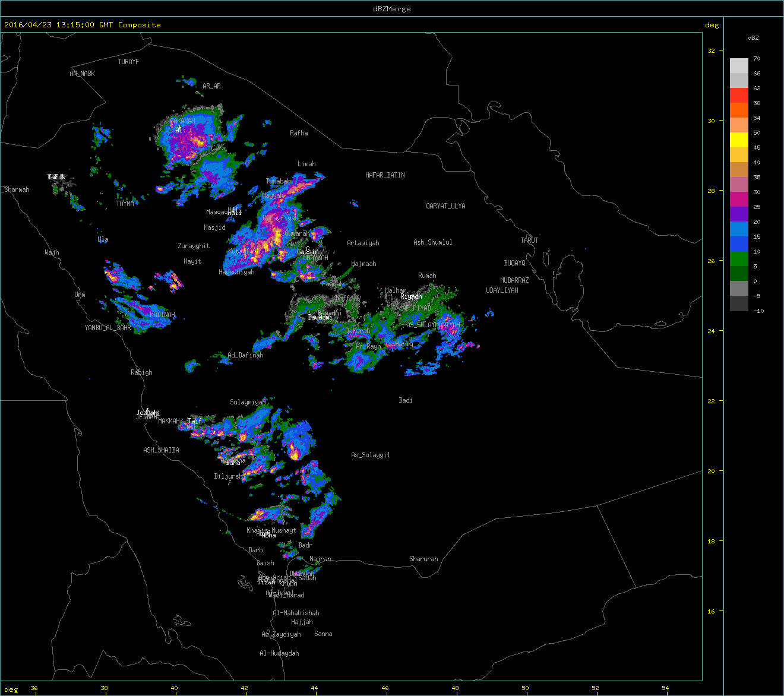Select the orange 54–58 dBZ legend swatch
The height and width of the screenshot is (696, 784).
pyautogui.click(x=739, y=110)
